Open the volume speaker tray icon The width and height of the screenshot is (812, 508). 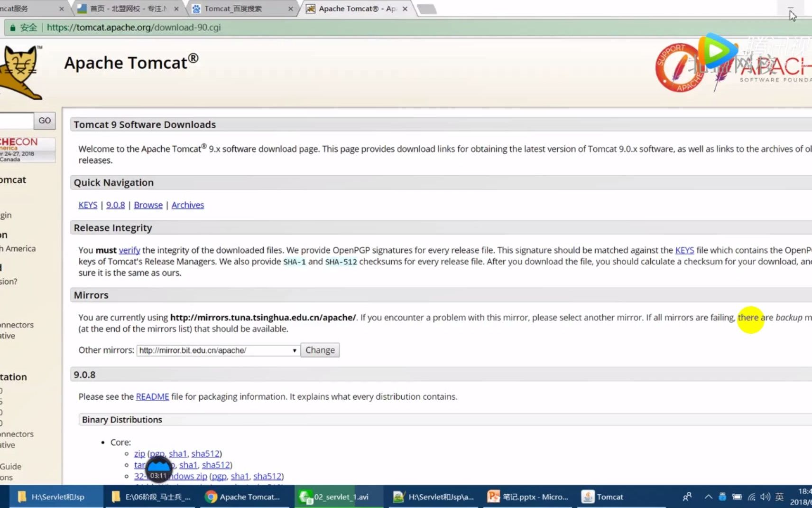click(766, 497)
